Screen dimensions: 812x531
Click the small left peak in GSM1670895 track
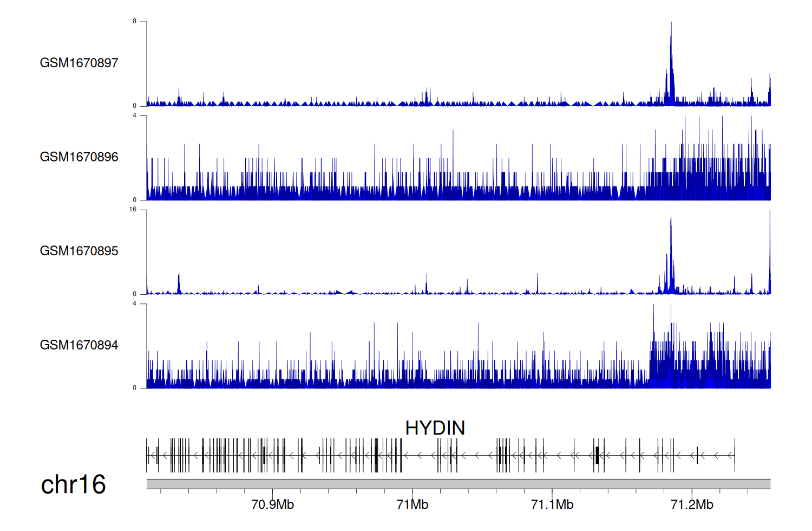click(x=179, y=284)
